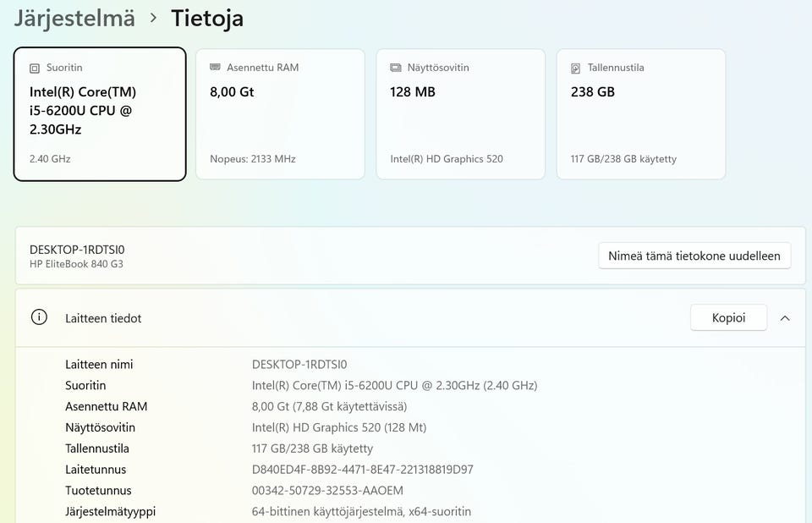Click the Tuotetunnus product ID value

coord(327,490)
